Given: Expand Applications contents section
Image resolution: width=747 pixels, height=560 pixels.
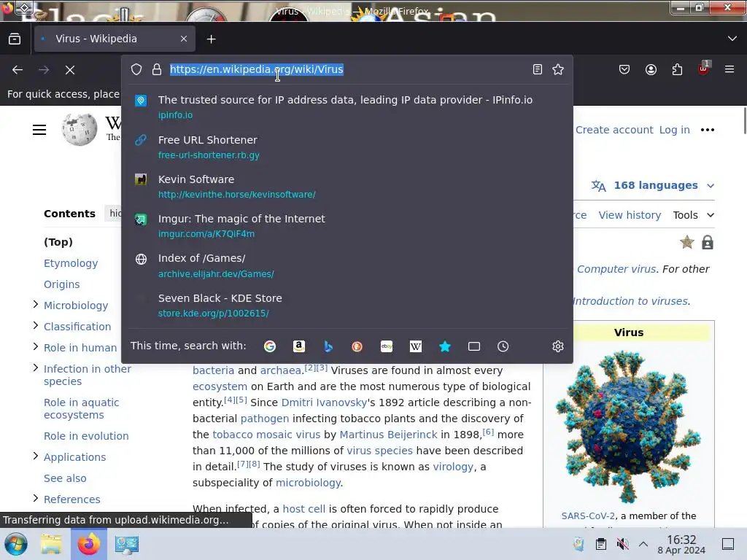Looking at the screenshot, I should pyautogui.click(x=35, y=456).
